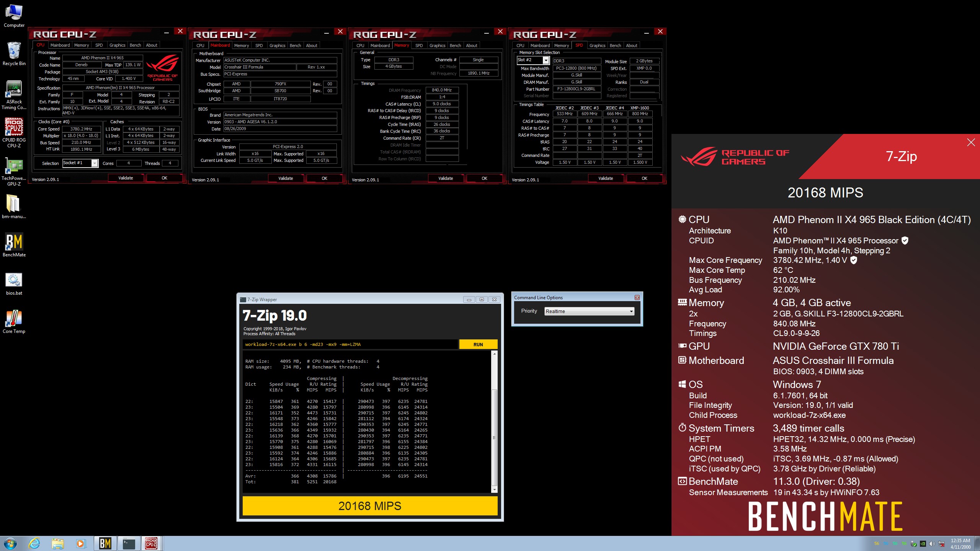The image size is (980, 551).
Task: Switch to command prompt taskbar button
Action: point(129,543)
